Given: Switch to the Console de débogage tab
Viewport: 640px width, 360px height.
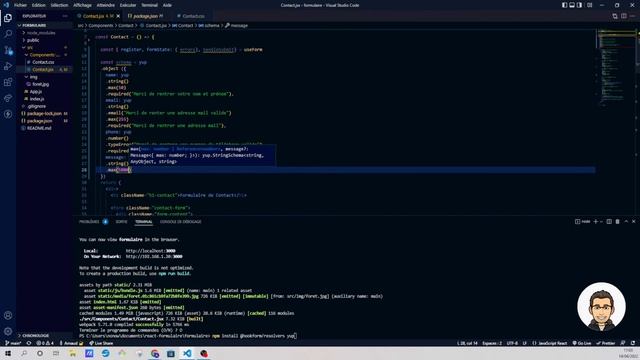Looking at the screenshot, I should (180, 222).
